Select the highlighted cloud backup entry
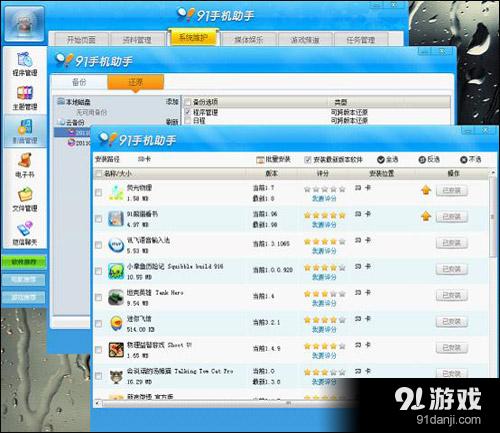 (72, 132)
